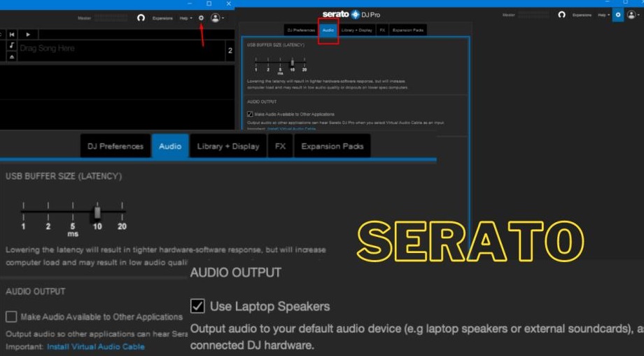644x356 pixels.
Task: Select the small Expansion Packs tab in the right window
Action: (408, 30)
